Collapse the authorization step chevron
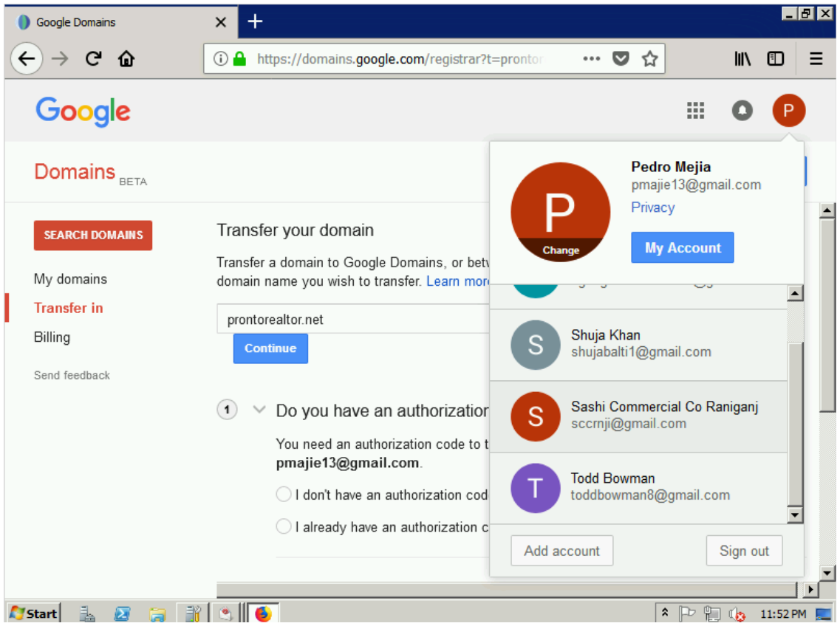 coord(259,410)
